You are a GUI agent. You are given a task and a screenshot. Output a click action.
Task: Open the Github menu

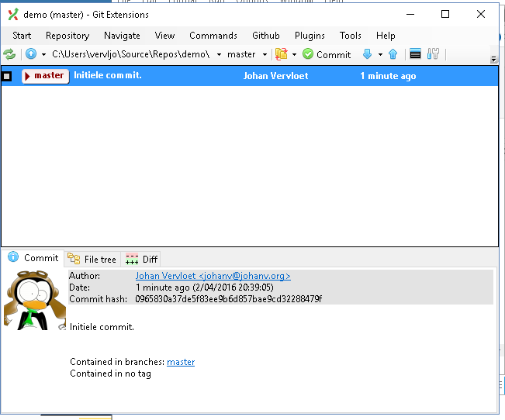coord(266,36)
